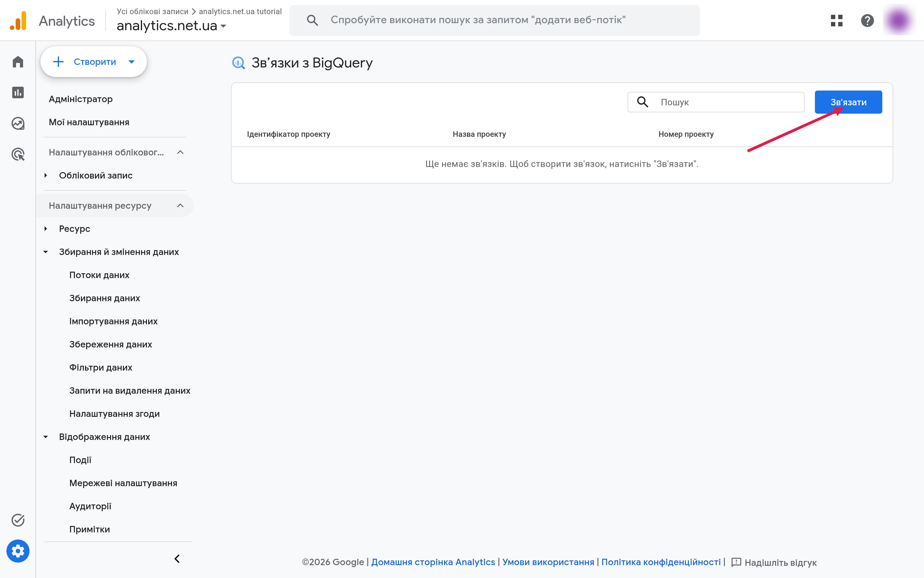Viewport: 924px width, 578px height.
Task: Open Імпортування даних
Action: pos(113,321)
